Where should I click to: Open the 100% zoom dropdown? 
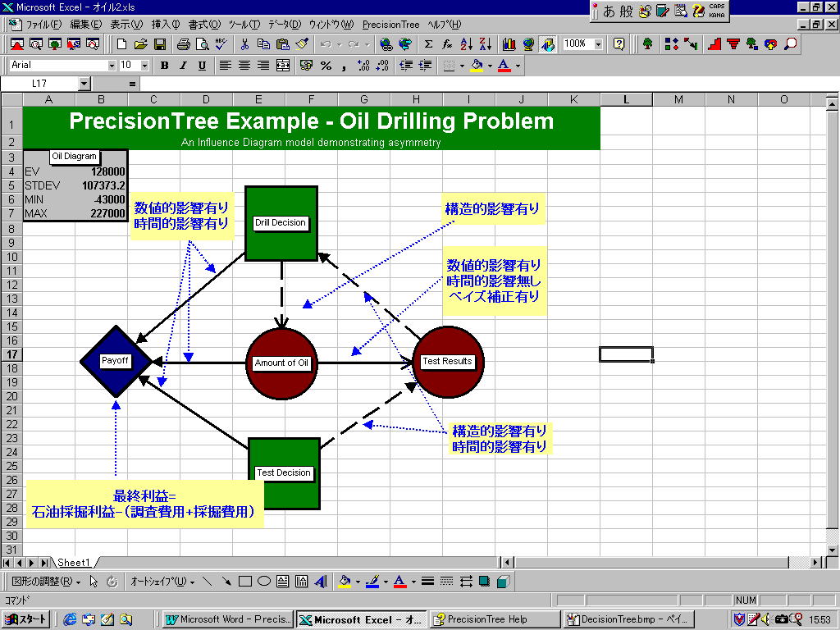[599, 44]
